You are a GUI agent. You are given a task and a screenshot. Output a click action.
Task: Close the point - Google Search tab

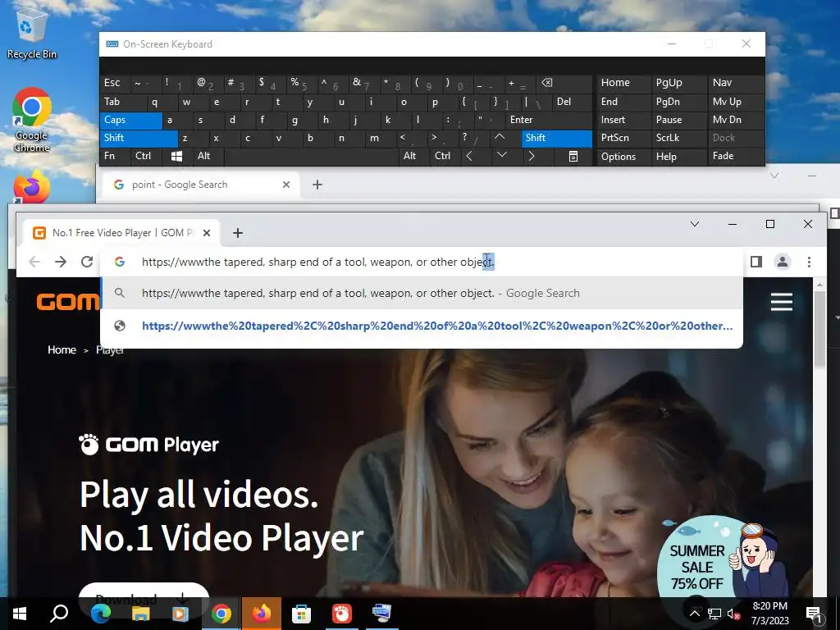tap(286, 185)
